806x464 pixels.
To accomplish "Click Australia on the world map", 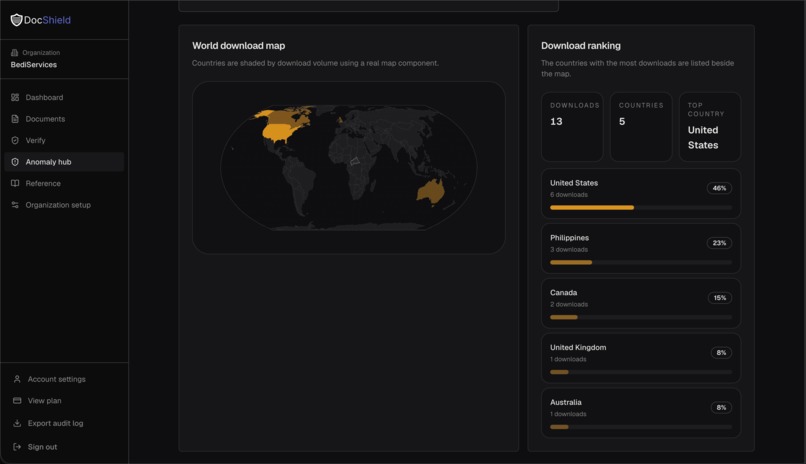I will (430, 192).
